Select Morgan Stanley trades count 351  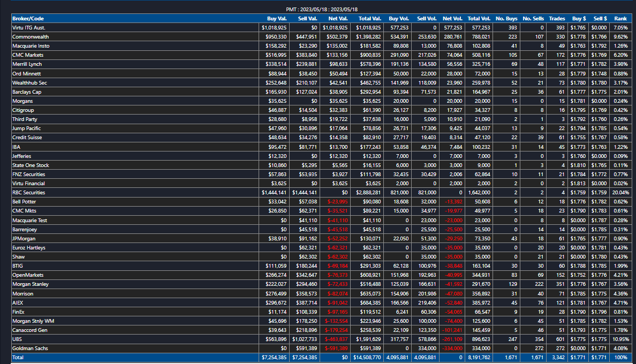click(x=560, y=284)
